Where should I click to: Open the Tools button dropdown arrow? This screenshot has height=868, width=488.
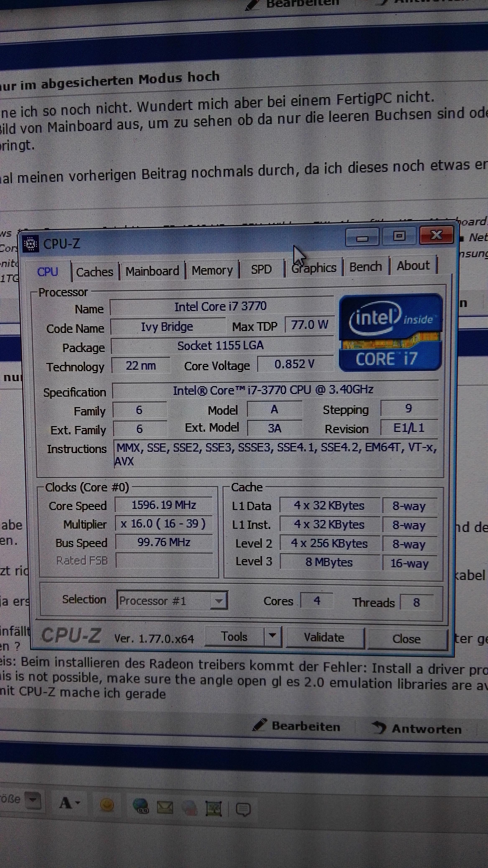point(273,635)
